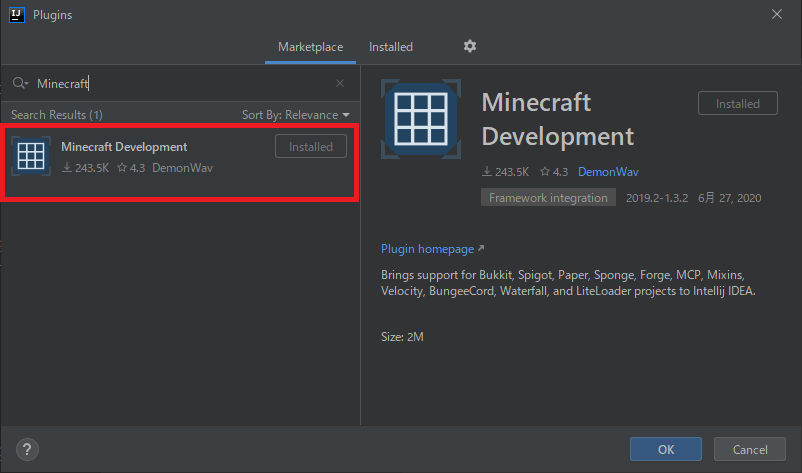Click the Minecraft Development list item icon
Image resolution: width=802 pixels, height=473 pixels.
31,155
